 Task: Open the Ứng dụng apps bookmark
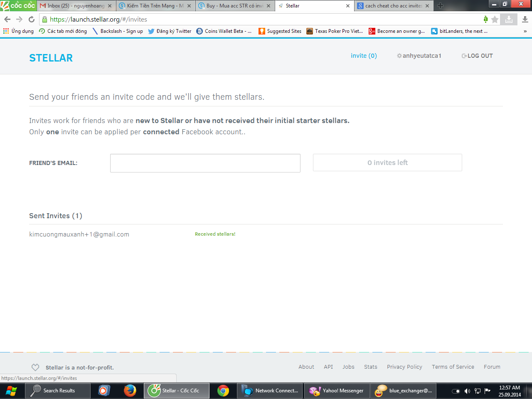[x=18, y=31]
